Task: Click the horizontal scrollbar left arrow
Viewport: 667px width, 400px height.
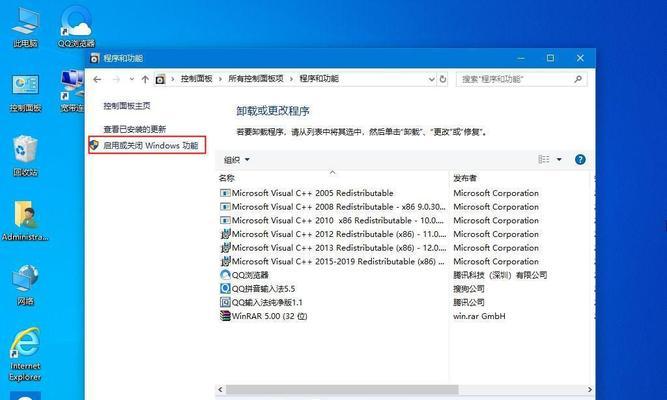Action: coord(220,389)
